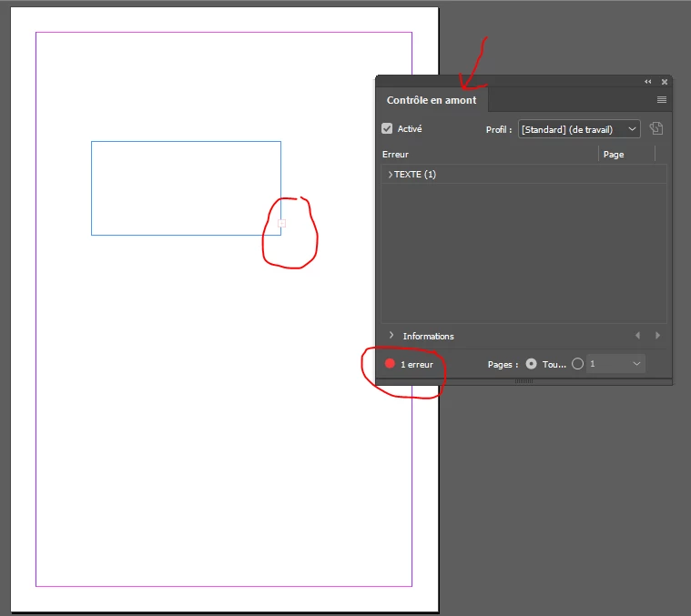Screen dimensions: 691x616
Task: Go to previous error arrow
Action: pyautogui.click(x=637, y=336)
